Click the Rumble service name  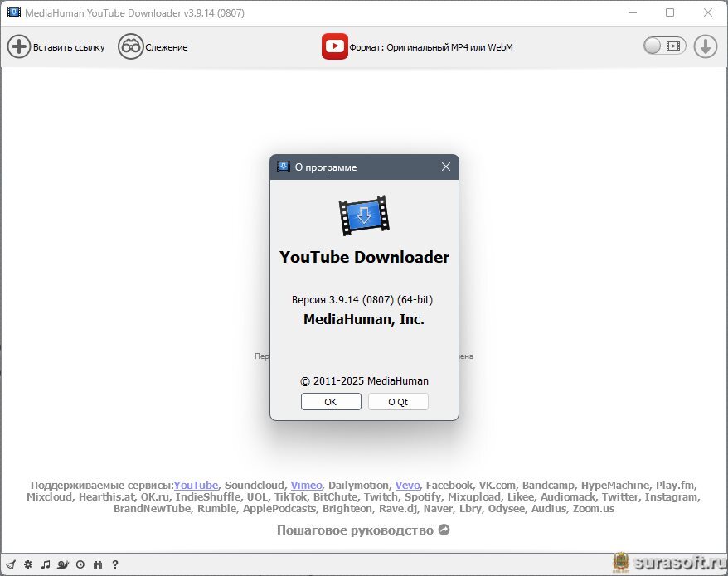pos(216,509)
